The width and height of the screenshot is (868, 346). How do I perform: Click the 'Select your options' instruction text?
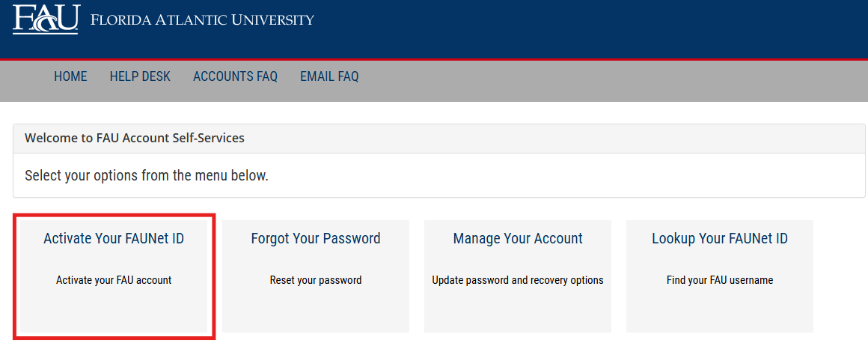(147, 176)
